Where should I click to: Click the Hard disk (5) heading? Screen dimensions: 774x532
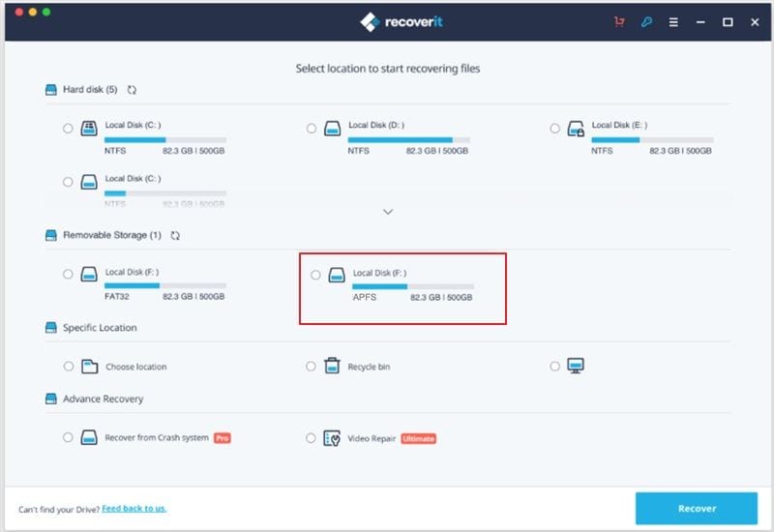point(90,90)
